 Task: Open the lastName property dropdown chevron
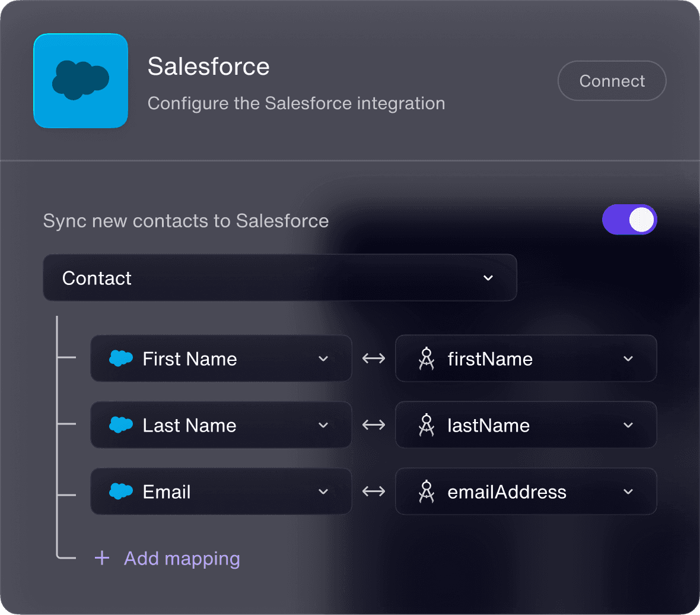[628, 425]
